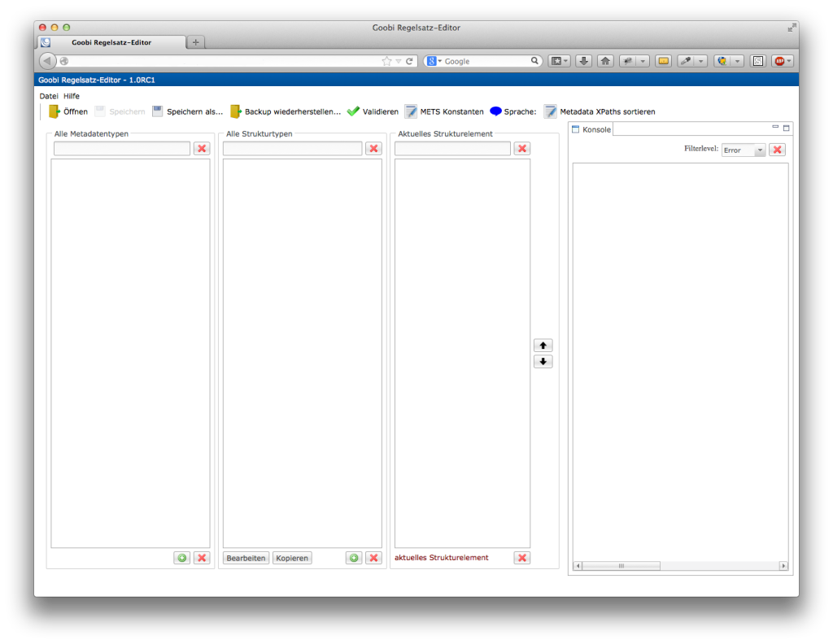Image resolution: width=833 pixels, height=644 pixels.
Task: Delete selected metadata type with red X
Action: tap(202, 558)
